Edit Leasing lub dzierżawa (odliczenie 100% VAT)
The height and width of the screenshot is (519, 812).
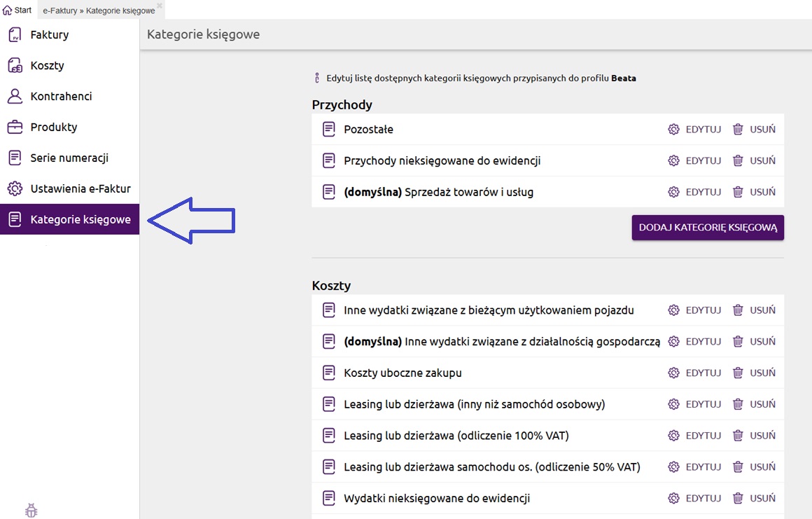695,436
